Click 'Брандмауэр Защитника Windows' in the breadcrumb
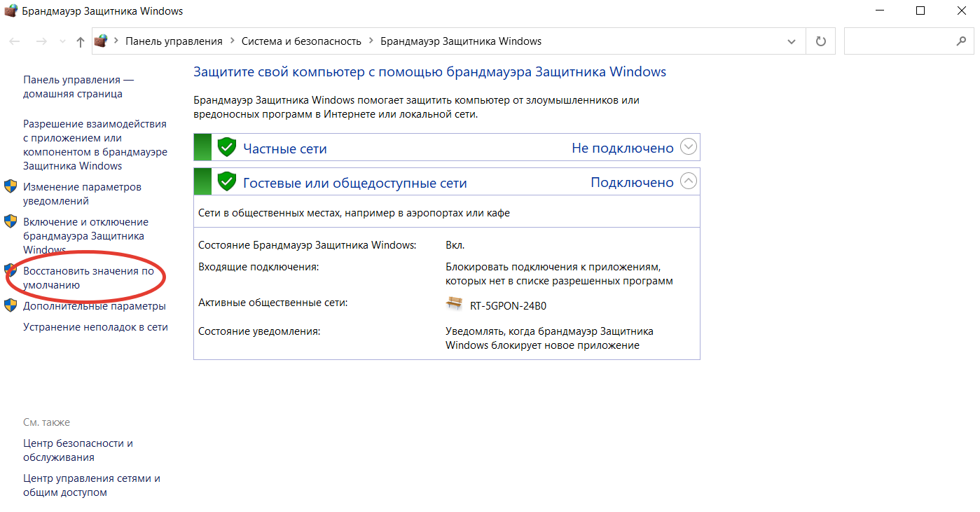The image size is (980, 512). point(461,41)
